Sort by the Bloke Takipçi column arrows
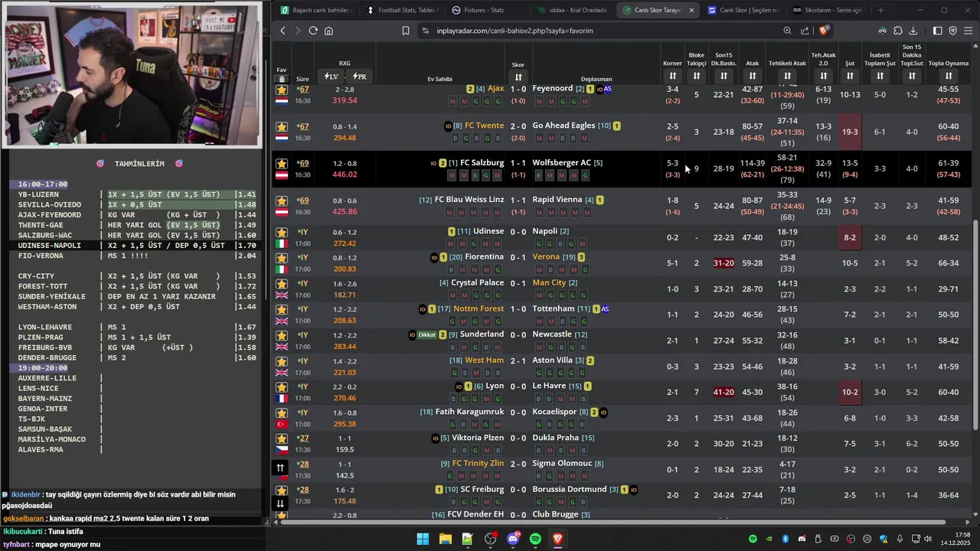The height and width of the screenshot is (551, 980). [x=697, y=76]
